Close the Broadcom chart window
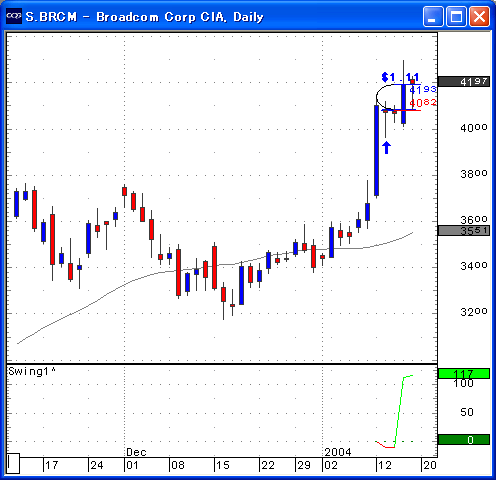The image size is (496, 480). (x=479, y=16)
